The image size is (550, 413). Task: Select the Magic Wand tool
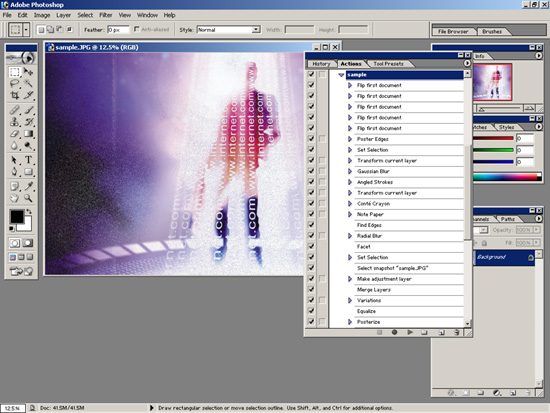[x=28, y=84]
